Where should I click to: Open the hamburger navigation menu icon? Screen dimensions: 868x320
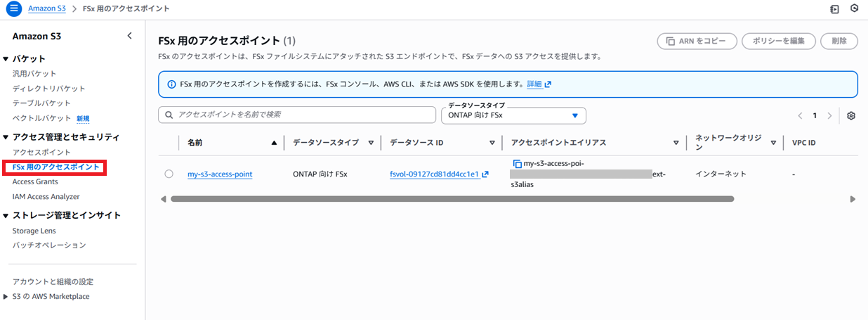pyautogui.click(x=13, y=9)
